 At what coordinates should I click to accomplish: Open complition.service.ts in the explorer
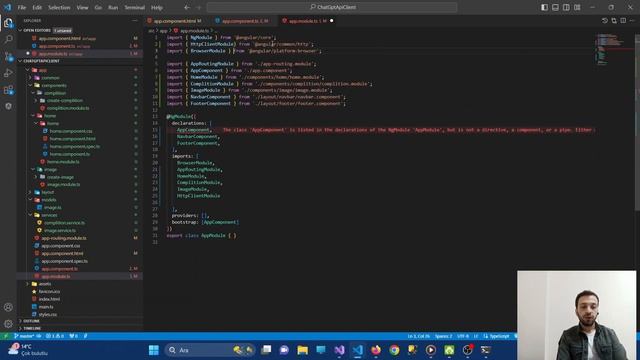[64, 223]
